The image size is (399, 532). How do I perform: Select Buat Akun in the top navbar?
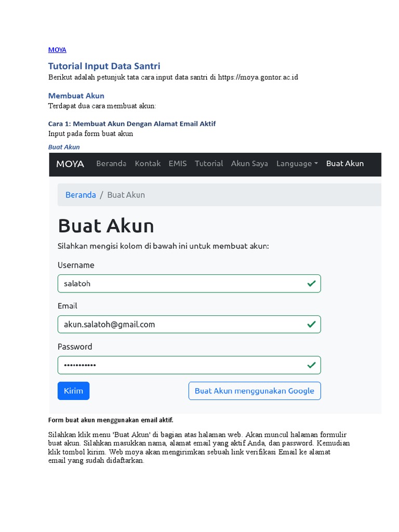[345, 164]
